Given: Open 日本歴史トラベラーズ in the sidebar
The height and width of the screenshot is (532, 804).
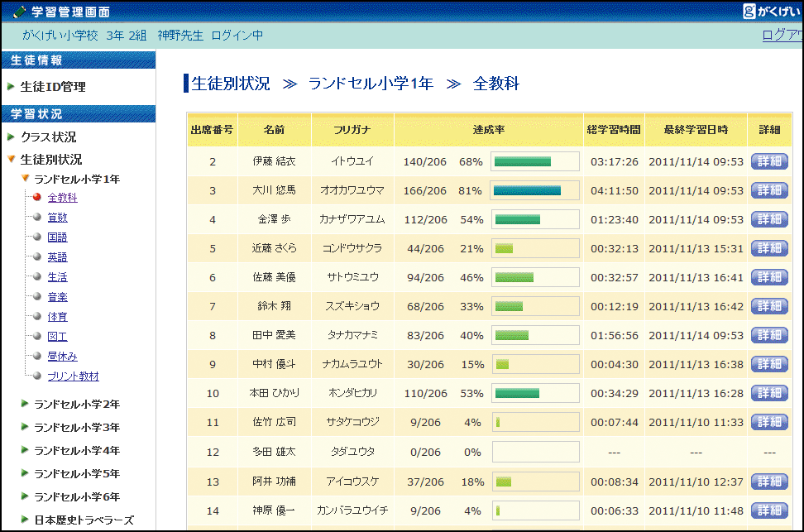Looking at the screenshot, I should click(84, 520).
